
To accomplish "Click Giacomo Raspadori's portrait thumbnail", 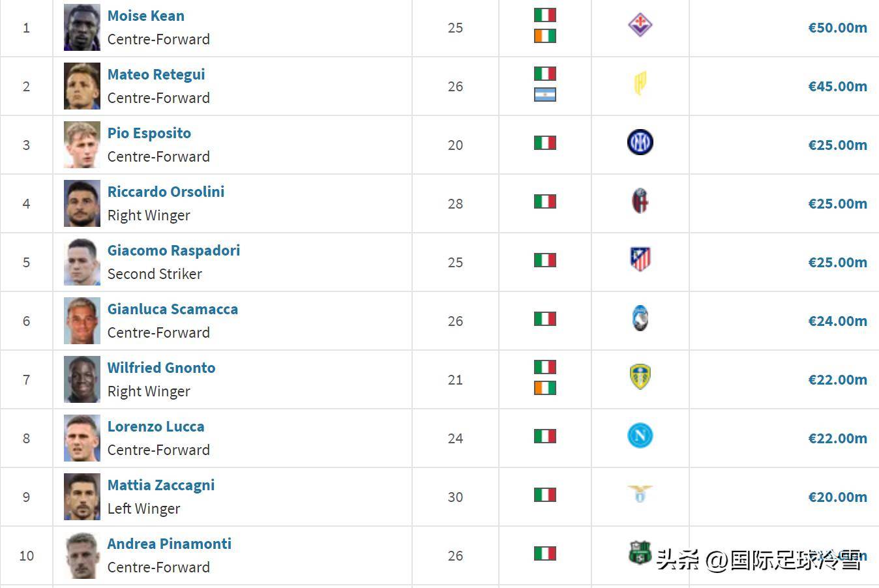I will pos(82,262).
